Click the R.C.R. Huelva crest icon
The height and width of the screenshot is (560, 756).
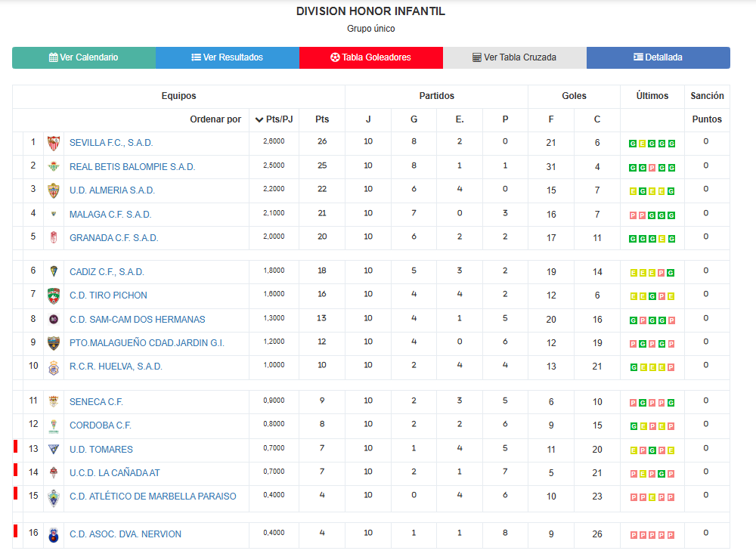coord(54,367)
